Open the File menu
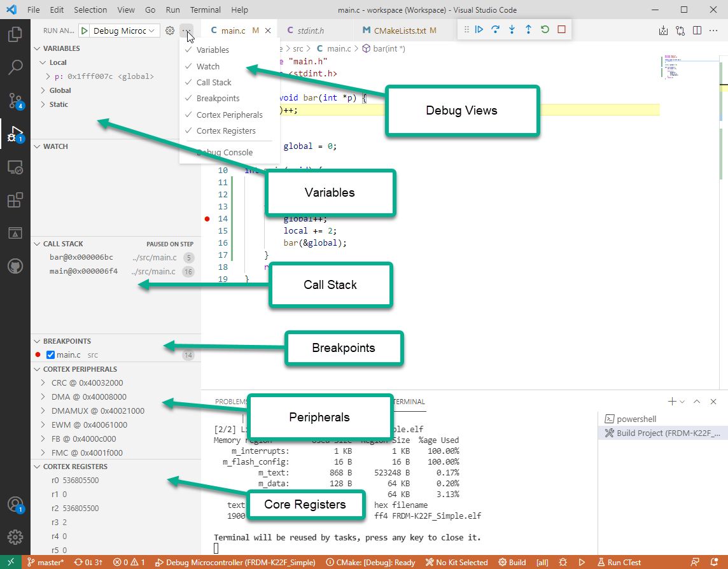The height and width of the screenshot is (569, 728). point(34,10)
